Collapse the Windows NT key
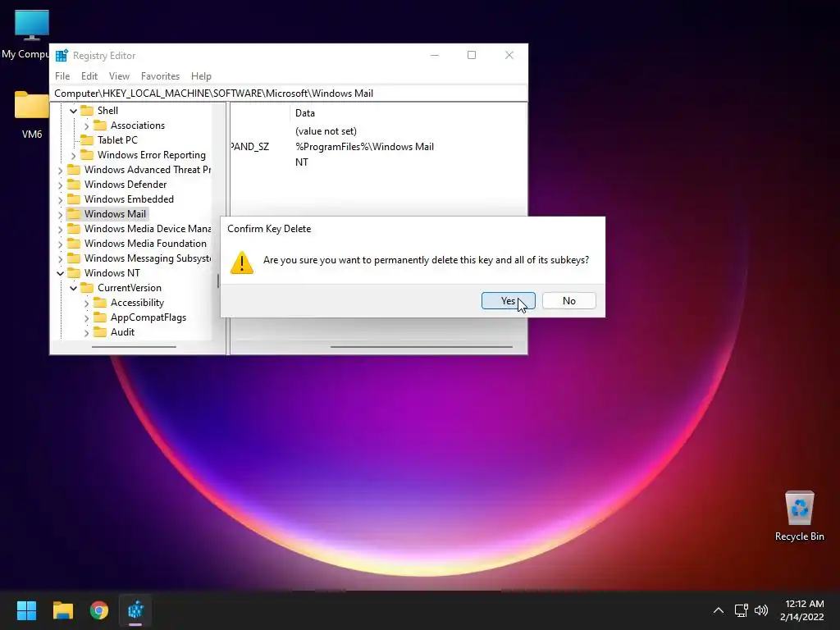 coord(60,273)
